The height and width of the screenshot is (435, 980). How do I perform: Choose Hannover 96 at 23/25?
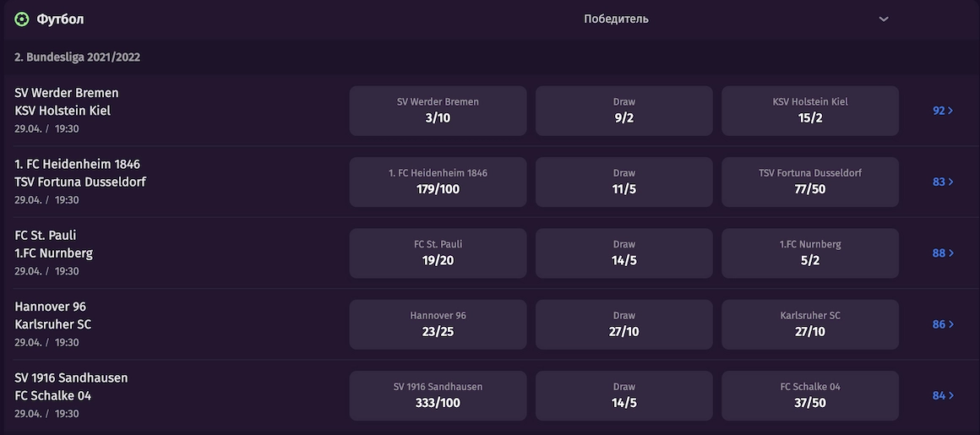pos(438,324)
